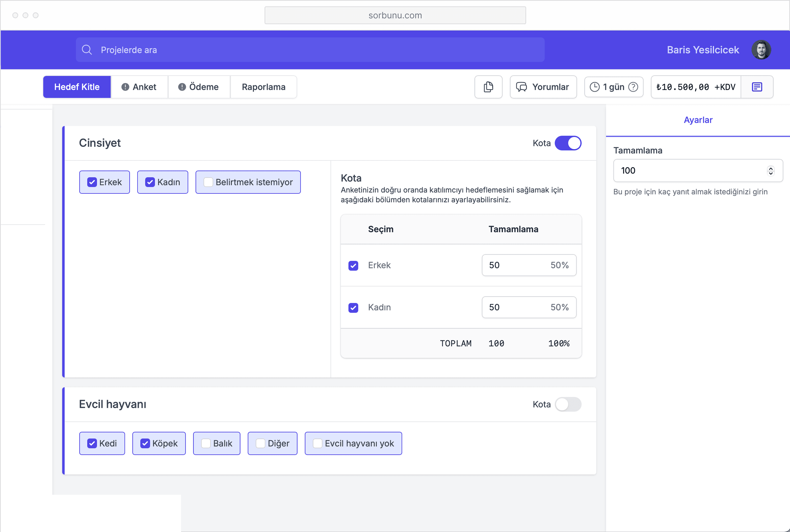Click the Ödeme warning exclamation icon
790x532 pixels.
[x=182, y=87]
